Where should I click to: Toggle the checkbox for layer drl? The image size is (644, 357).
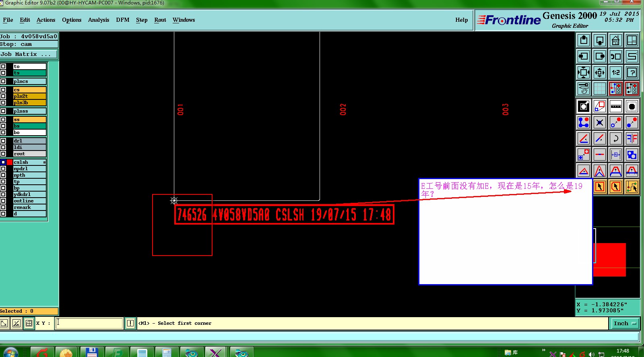click(3, 141)
